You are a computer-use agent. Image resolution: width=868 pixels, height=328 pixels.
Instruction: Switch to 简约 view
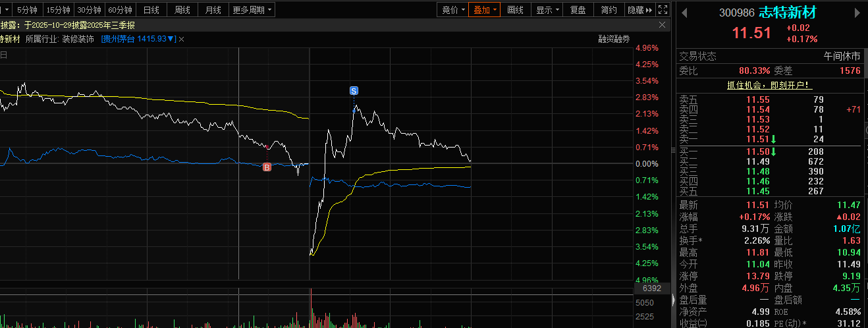click(609, 10)
